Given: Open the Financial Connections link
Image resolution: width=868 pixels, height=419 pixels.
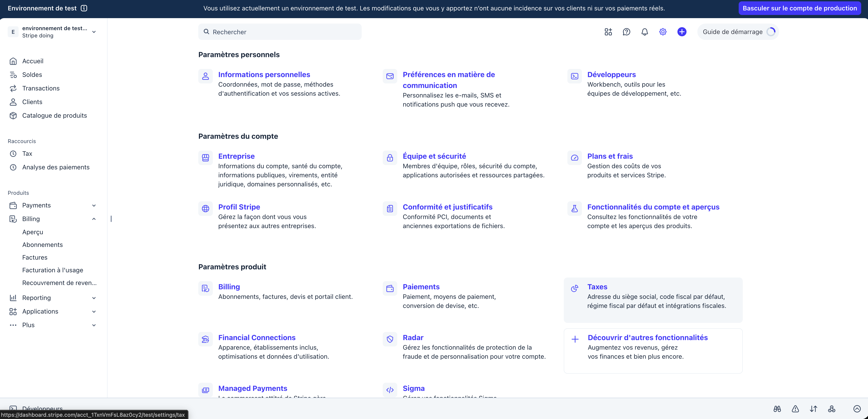Looking at the screenshot, I should [x=257, y=338].
